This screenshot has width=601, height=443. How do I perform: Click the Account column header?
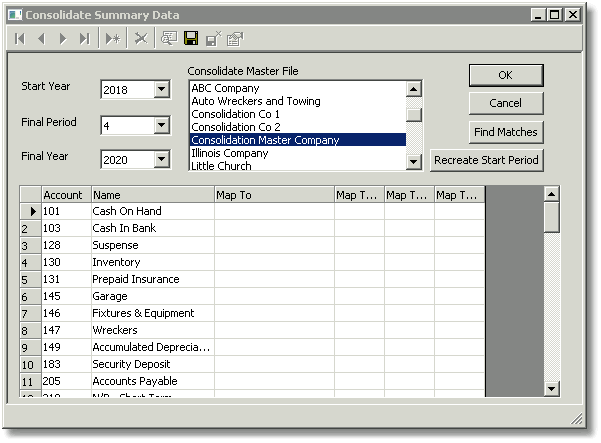coord(66,195)
